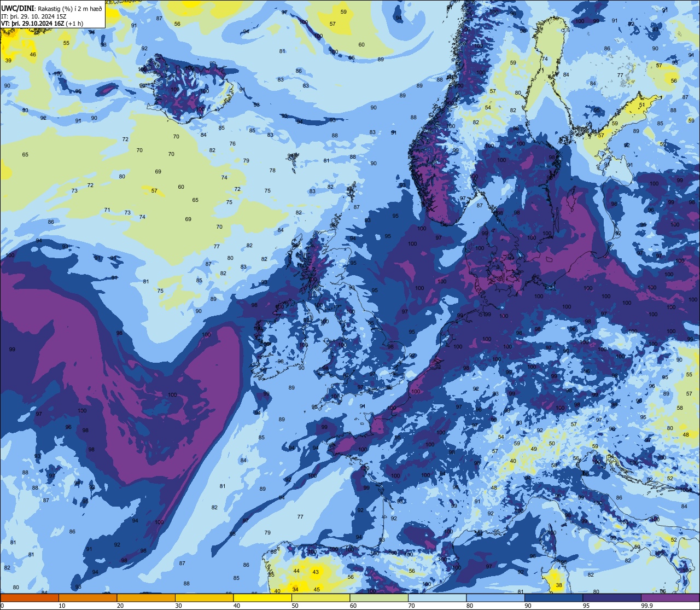Click the humidity value '78' near the Faroes
This screenshot has height=610, width=700.
pos(272,171)
